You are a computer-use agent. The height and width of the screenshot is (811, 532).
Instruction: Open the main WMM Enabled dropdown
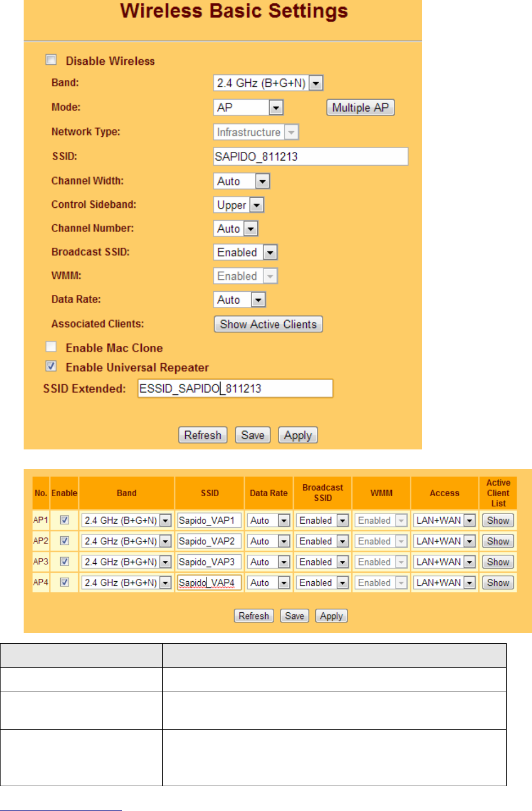coord(245,276)
